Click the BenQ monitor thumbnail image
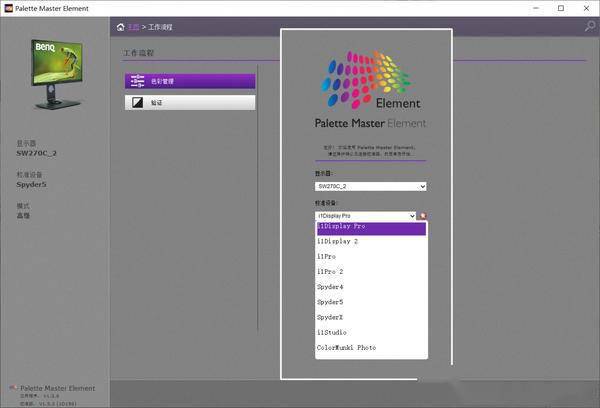This screenshot has width=600, height=408. [x=57, y=74]
